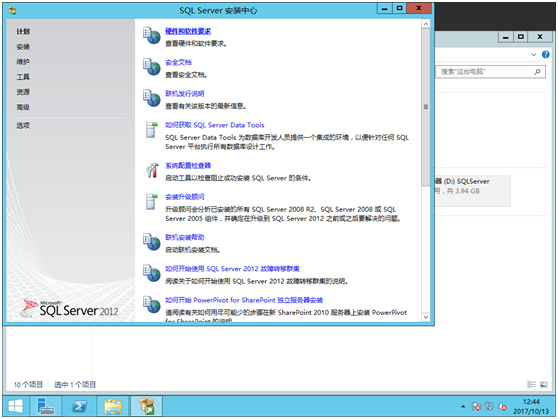Screen dimensions: 558x419
Task: Click the red flag tray icon
Action: [x=476, y=406]
